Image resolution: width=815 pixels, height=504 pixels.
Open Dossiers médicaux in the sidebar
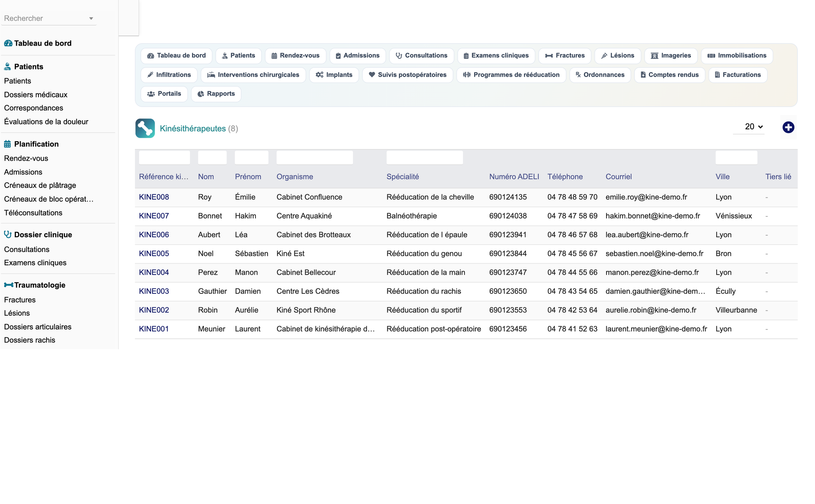(x=36, y=95)
